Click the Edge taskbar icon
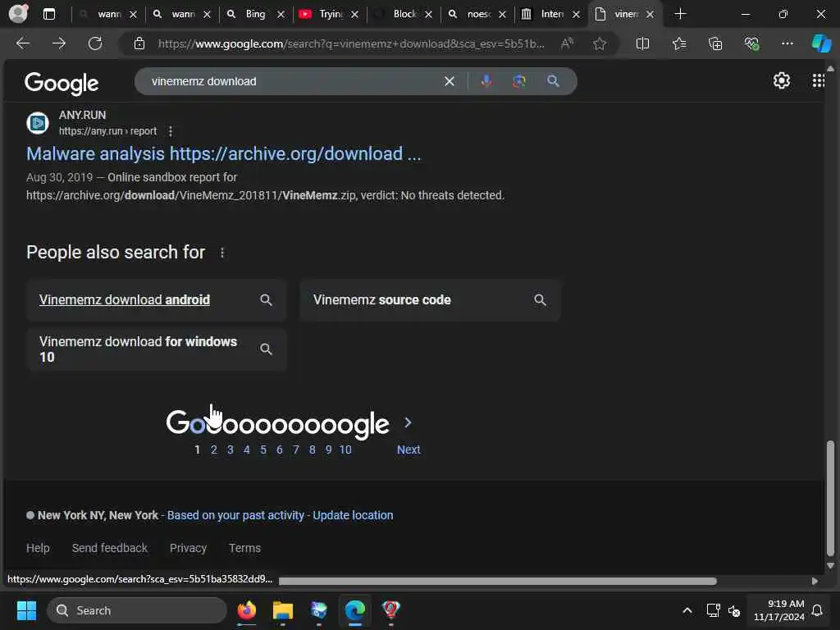Image resolution: width=840 pixels, height=630 pixels. [x=354, y=610]
